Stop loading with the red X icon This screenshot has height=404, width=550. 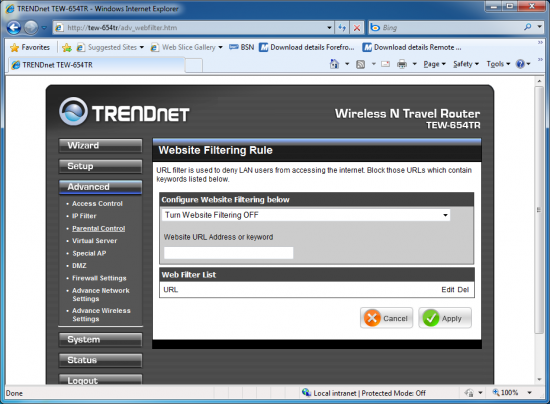[x=357, y=28]
